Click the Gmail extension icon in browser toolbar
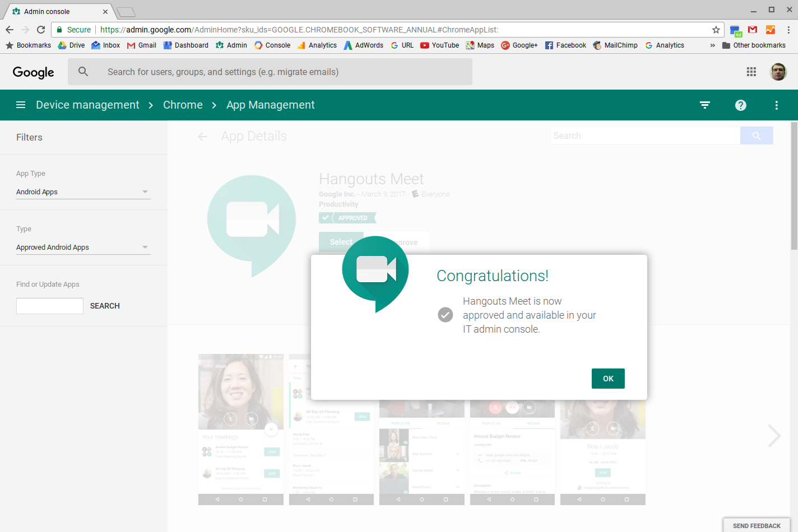The width and height of the screenshot is (798, 532). click(x=753, y=30)
